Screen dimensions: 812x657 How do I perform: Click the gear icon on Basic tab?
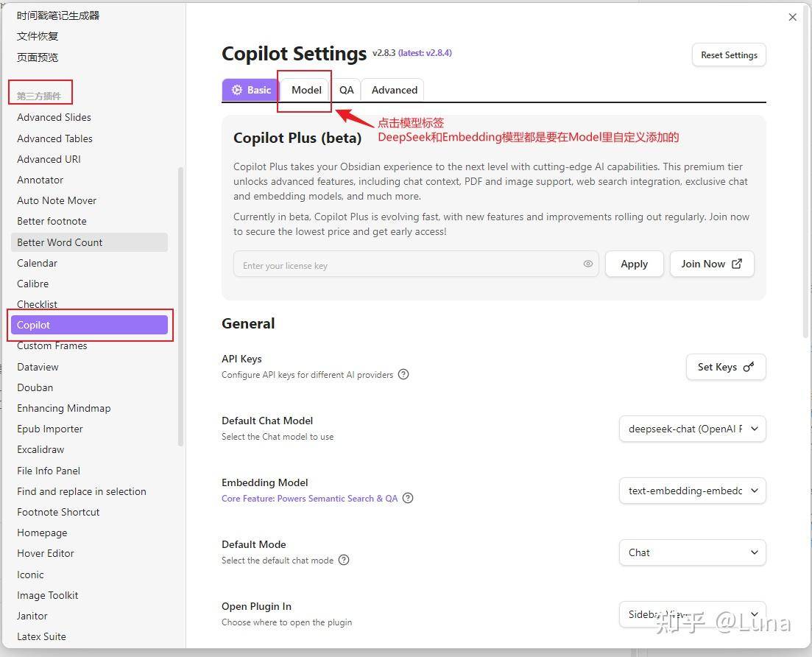(x=236, y=90)
